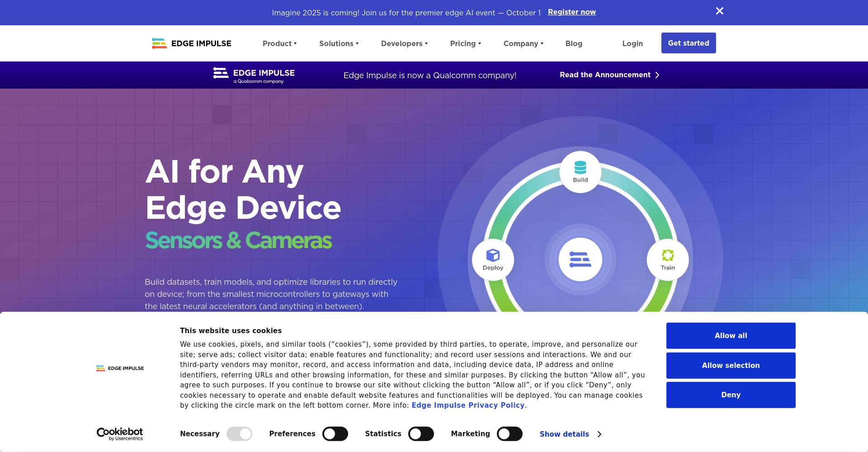The width and height of the screenshot is (868, 452).
Task: Expand the Product dropdown menu
Action: tap(279, 43)
